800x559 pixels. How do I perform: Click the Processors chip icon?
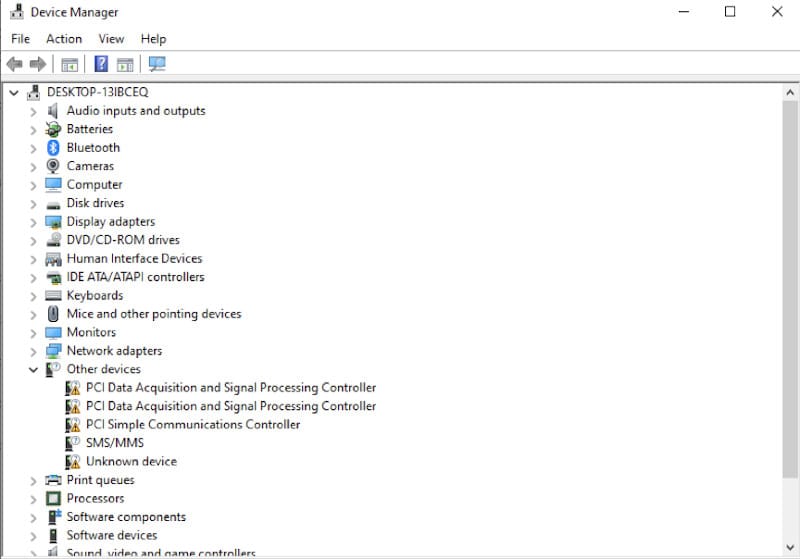[53, 498]
